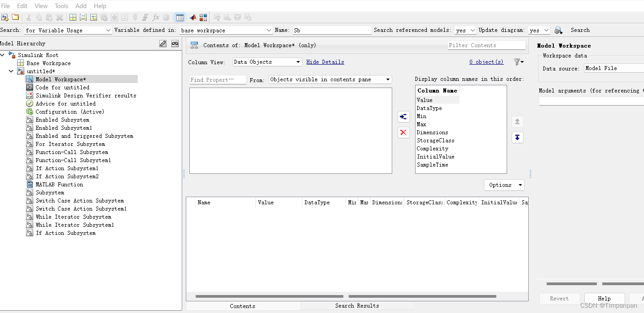The height and width of the screenshot is (313, 644).
Task: Switch to the Search Results tab
Action: click(x=357, y=305)
